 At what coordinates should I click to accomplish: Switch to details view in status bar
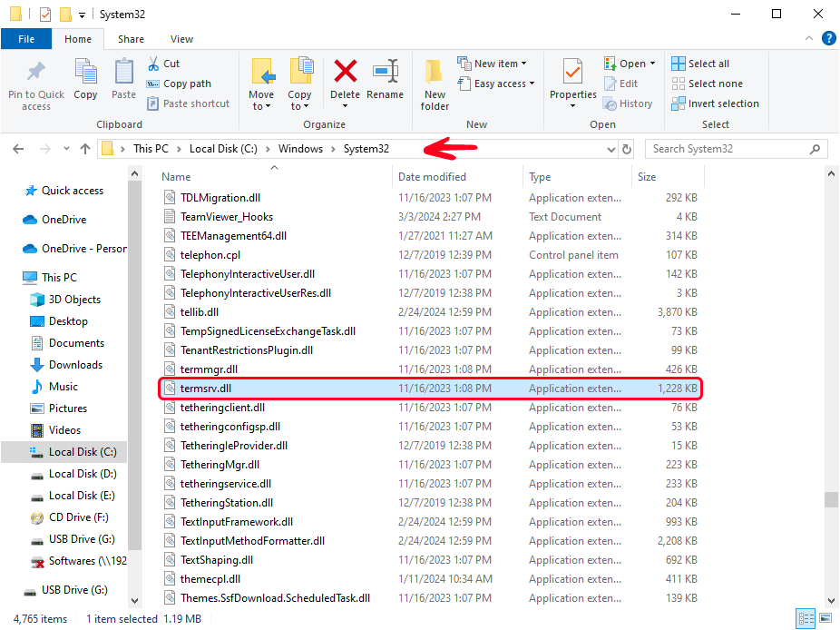point(805,619)
